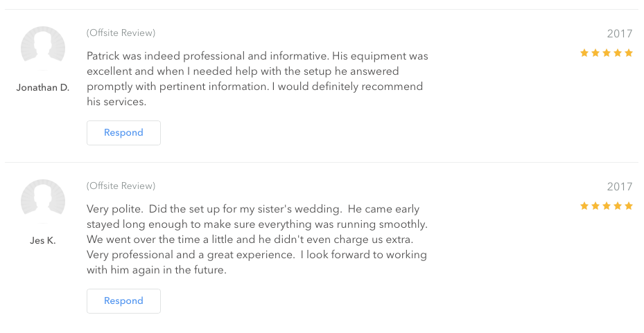Select the reviewer name Jes K.
The width and height of the screenshot is (644, 333).
click(x=43, y=241)
